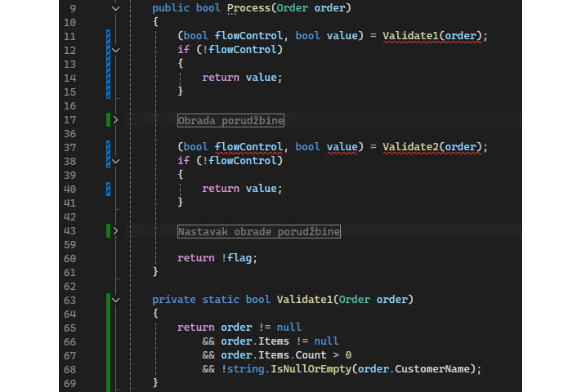Click the blue change bar beside line 14
Image resolution: width=581 pixels, height=392 pixels.
point(108,78)
